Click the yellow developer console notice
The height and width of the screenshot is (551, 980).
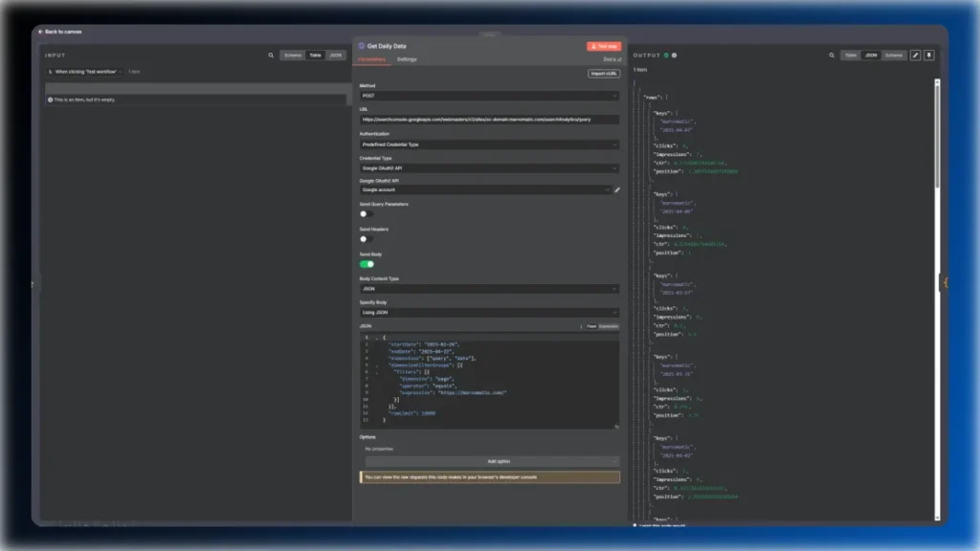[x=489, y=477]
